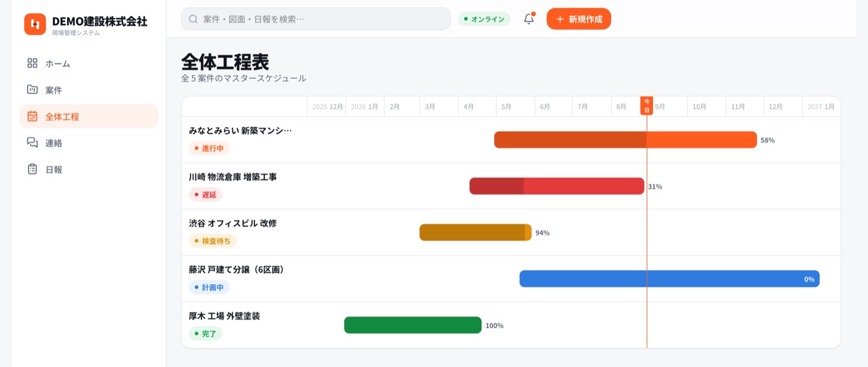Click the みなとみらい 新築マンション Gantt bar
This screenshot has width=868, height=367.
coord(626,140)
